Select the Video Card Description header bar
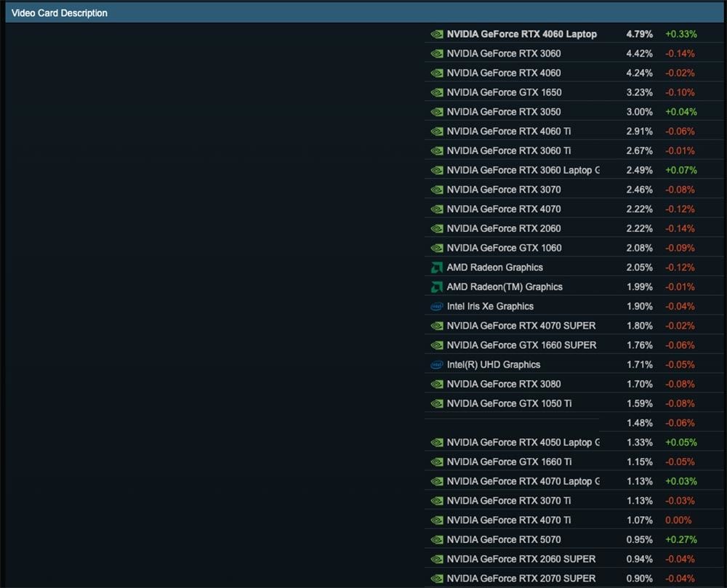This screenshot has height=588, width=727. click(363, 13)
